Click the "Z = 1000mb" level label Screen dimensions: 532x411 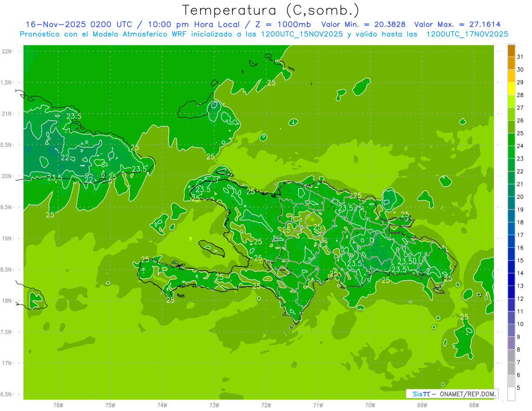[284, 24]
